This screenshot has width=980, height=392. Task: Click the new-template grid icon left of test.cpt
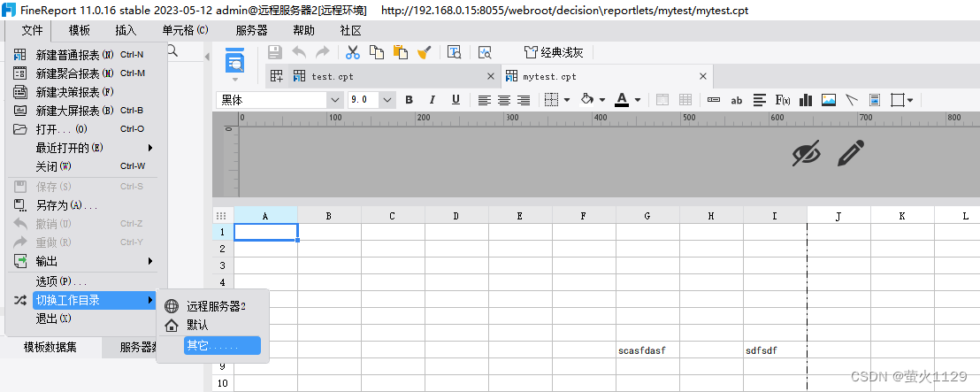tap(276, 76)
